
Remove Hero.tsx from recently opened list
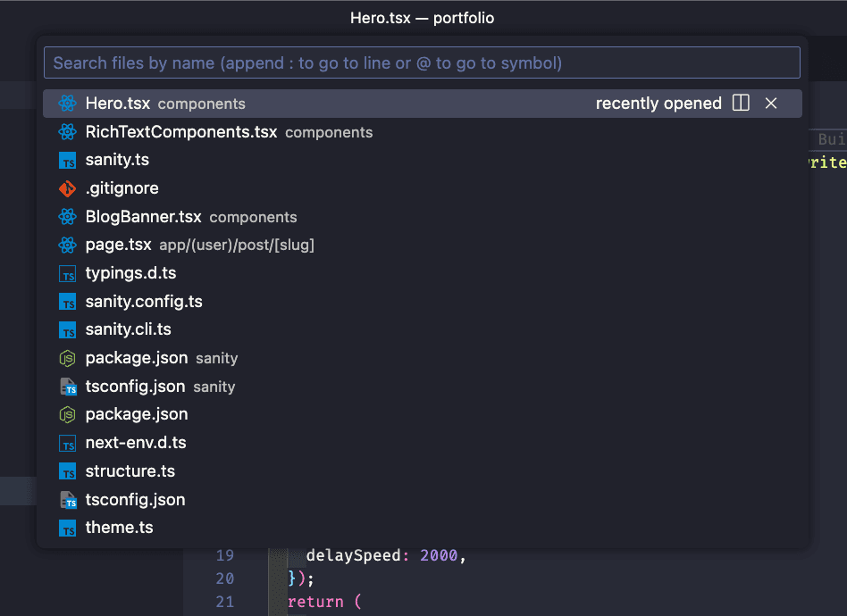[771, 103]
